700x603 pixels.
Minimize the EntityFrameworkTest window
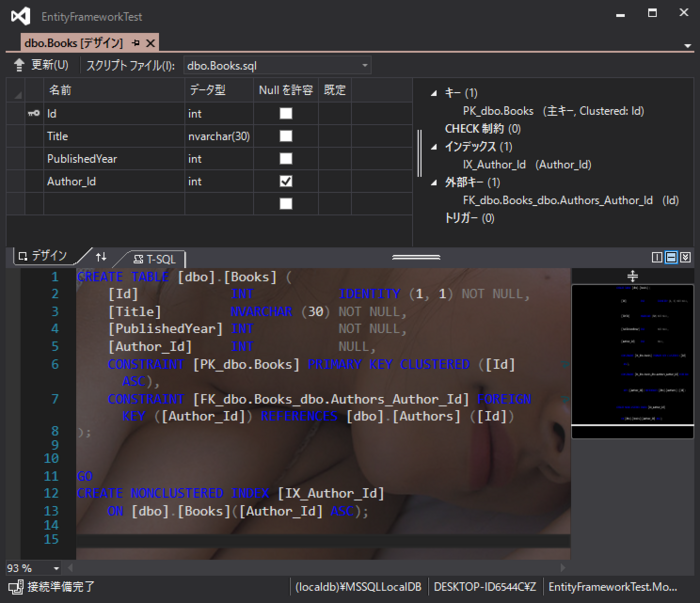pyautogui.click(x=620, y=13)
